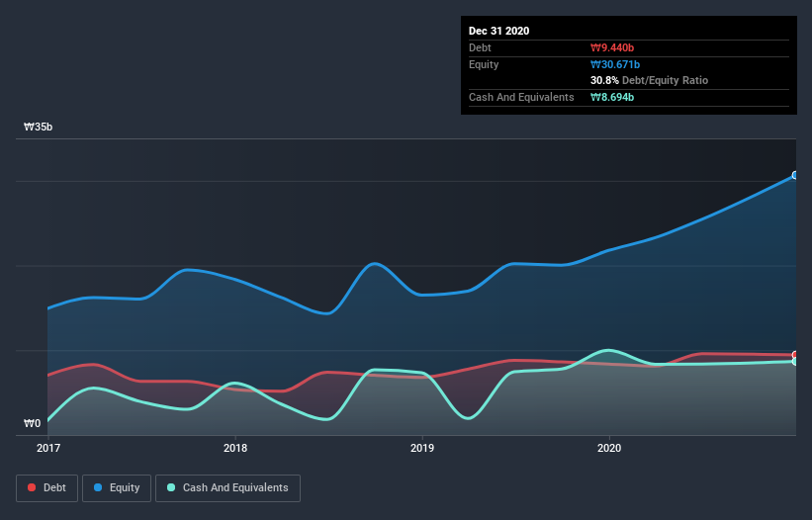The width and height of the screenshot is (812, 520).
Task: Click the 2020 x-axis label
Action: [x=609, y=448]
